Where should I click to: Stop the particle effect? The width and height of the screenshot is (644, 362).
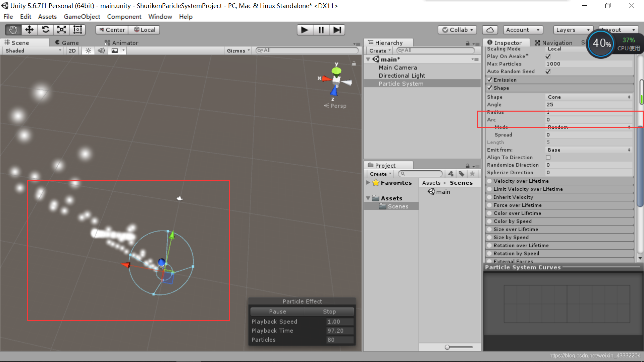click(x=329, y=311)
